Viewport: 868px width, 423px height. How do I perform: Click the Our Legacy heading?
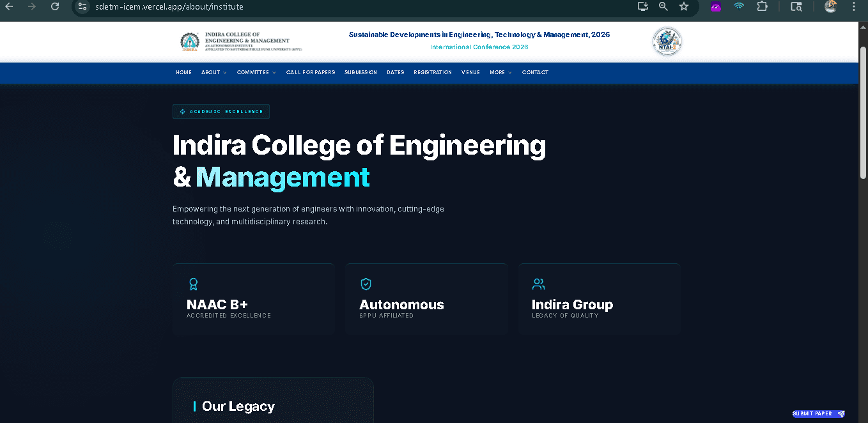(238, 406)
